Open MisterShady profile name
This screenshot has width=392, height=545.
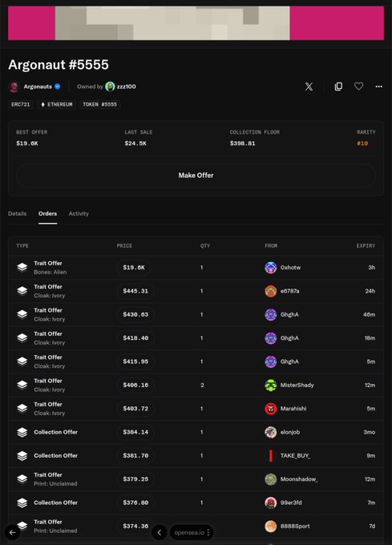coord(297,386)
